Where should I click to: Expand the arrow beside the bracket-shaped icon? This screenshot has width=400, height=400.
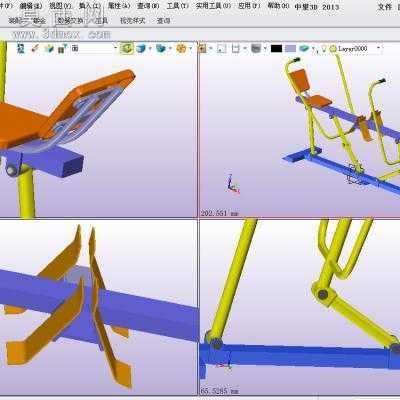click(245, 49)
